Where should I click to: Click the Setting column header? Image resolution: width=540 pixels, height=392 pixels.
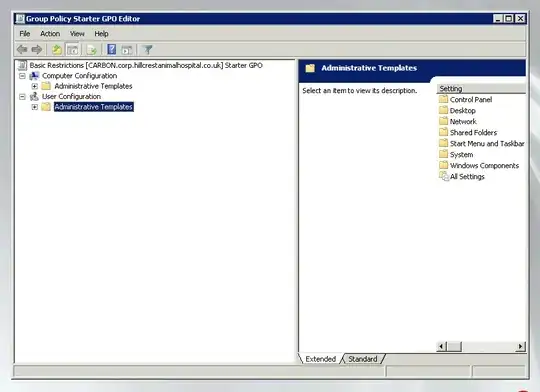(x=481, y=89)
